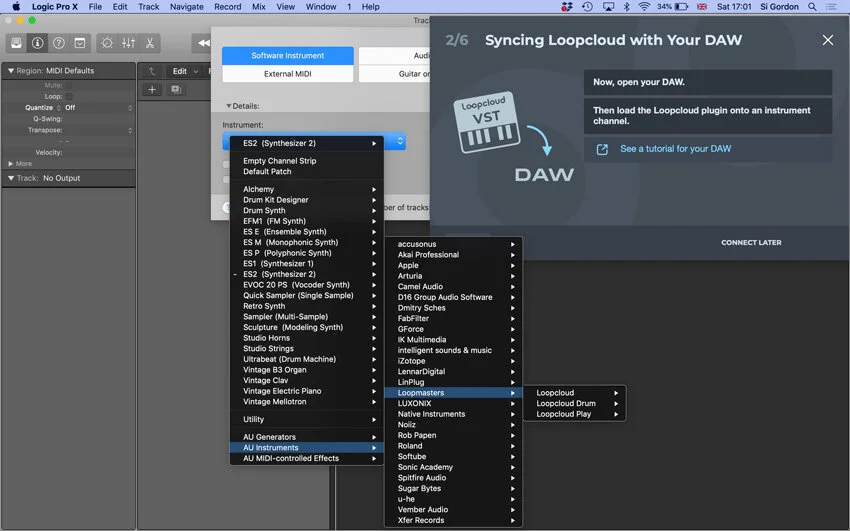Open the Wi-Fi status menu
This screenshot has width=850, height=531.
pos(644,7)
